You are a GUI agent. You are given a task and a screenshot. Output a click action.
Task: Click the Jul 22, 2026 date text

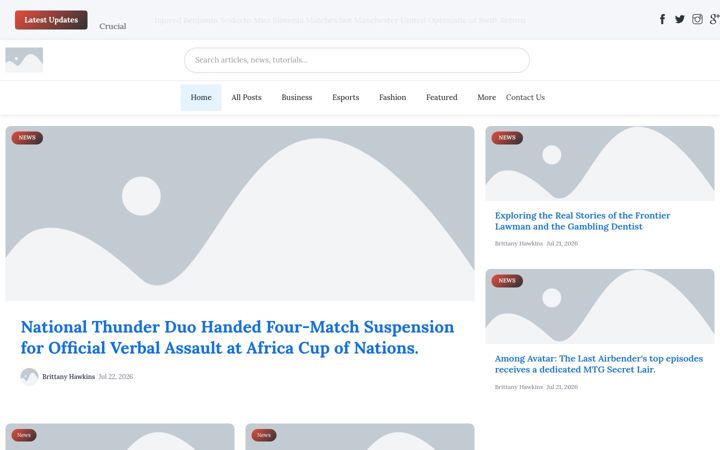(x=116, y=377)
